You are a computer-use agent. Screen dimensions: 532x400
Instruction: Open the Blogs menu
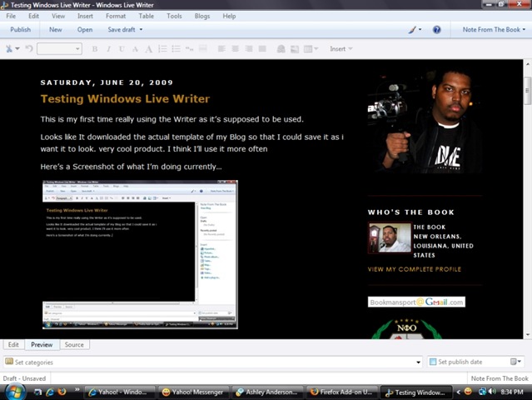pos(201,16)
